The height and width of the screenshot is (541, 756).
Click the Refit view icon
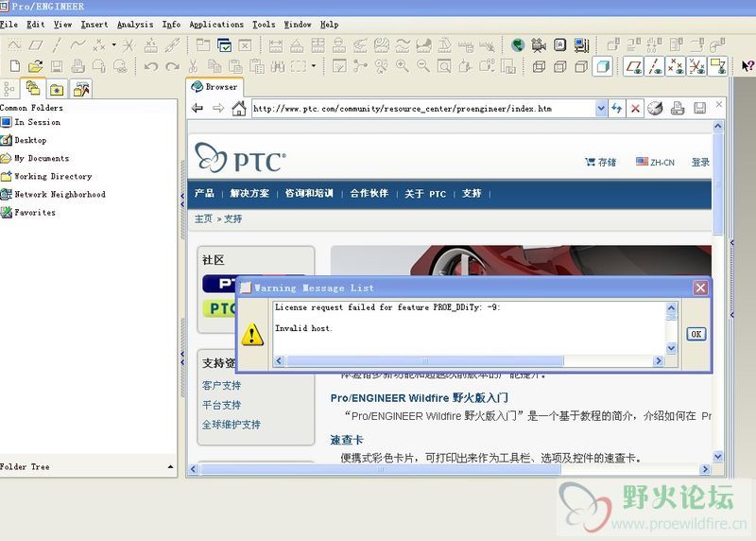point(444,65)
